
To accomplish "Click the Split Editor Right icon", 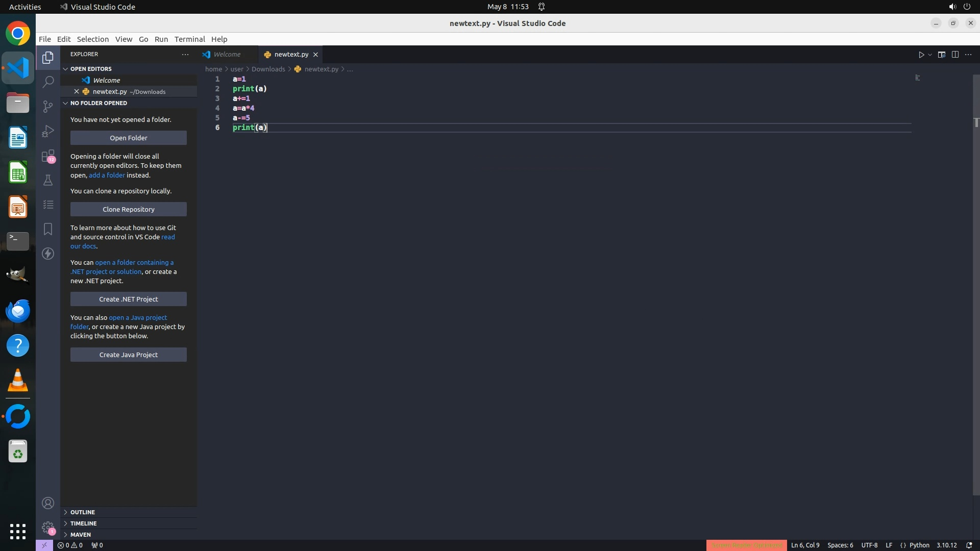I will coord(955,55).
